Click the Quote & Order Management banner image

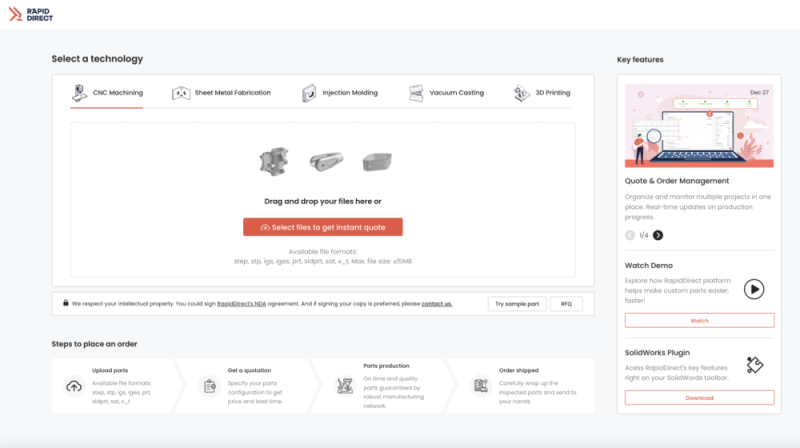click(699, 126)
